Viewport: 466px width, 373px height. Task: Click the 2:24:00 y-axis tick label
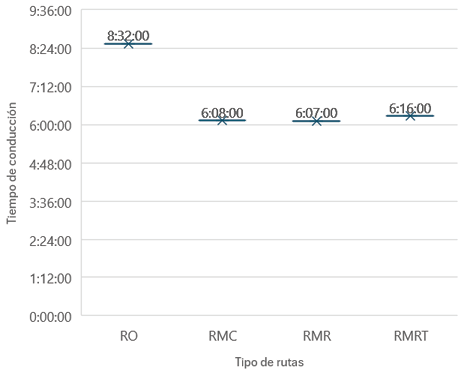pos(50,241)
